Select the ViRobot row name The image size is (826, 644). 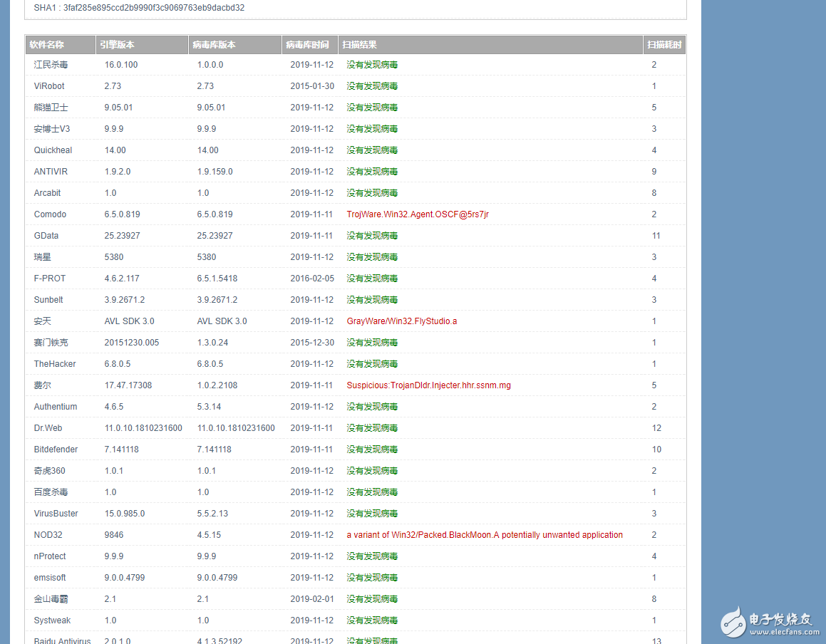[x=49, y=86]
